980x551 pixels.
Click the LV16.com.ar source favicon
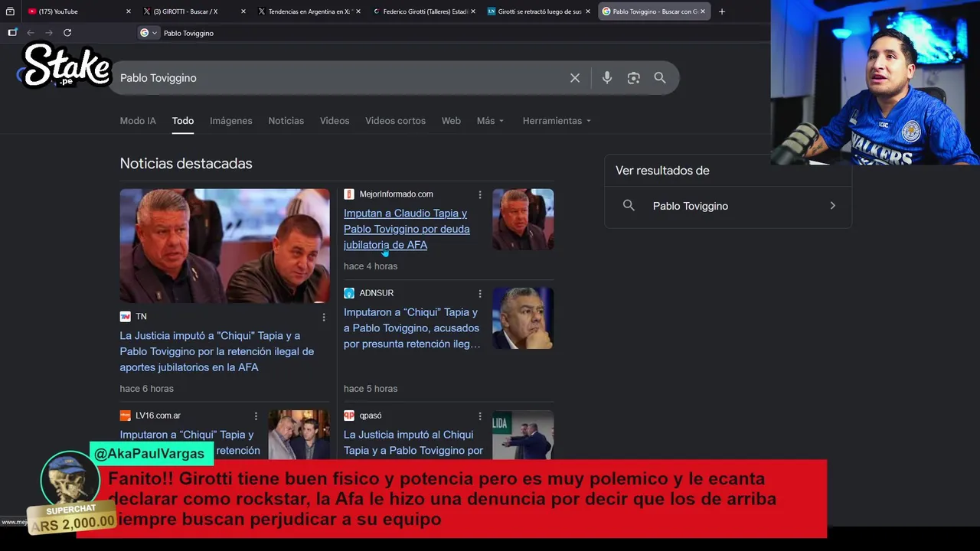(126, 416)
